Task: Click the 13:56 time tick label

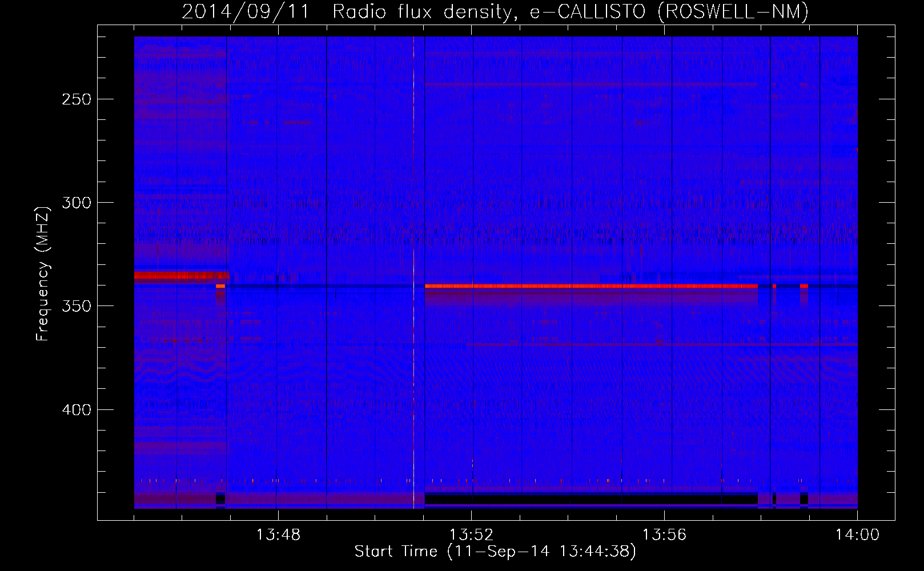Action: (664, 535)
